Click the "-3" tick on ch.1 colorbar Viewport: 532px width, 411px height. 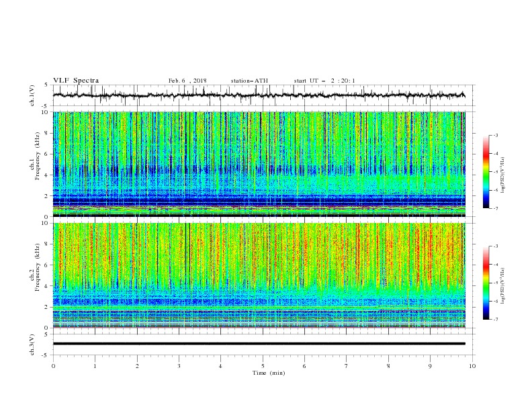pyautogui.click(x=496, y=135)
